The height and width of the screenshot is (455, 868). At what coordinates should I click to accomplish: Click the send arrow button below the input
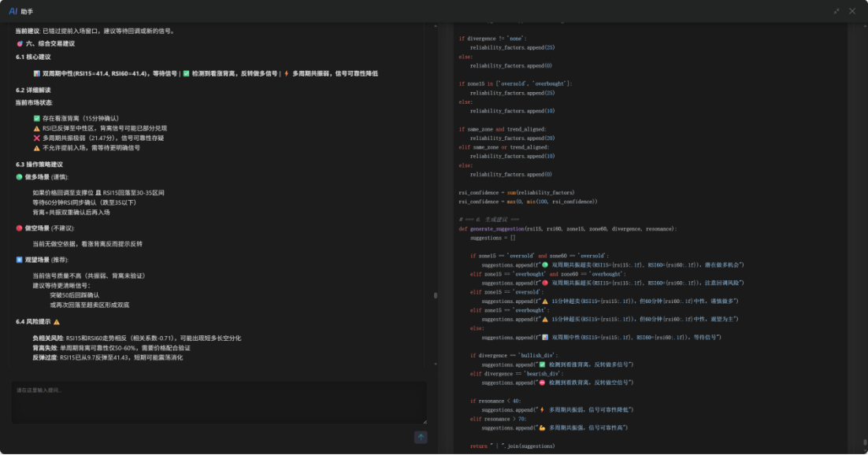tap(421, 437)
